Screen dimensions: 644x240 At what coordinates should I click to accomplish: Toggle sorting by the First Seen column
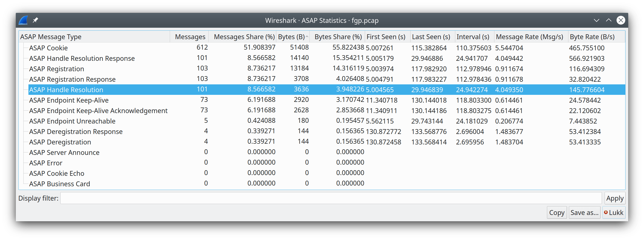coord(386,36)
